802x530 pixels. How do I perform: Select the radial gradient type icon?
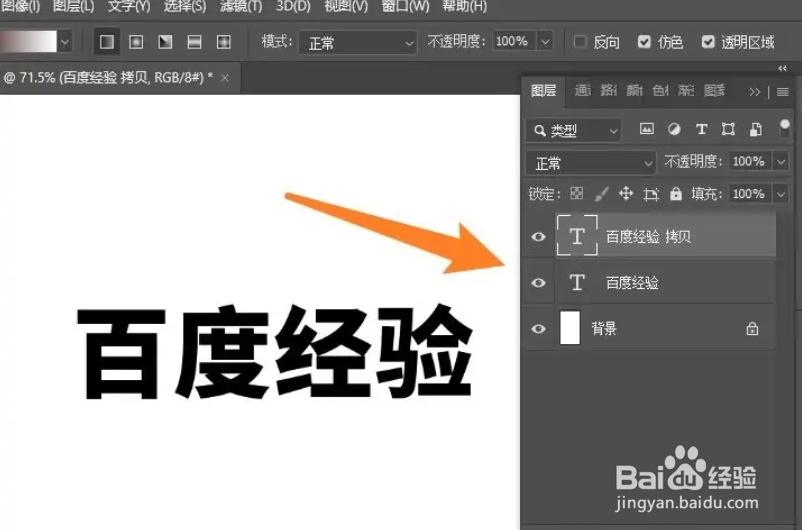tap(136, 41)
